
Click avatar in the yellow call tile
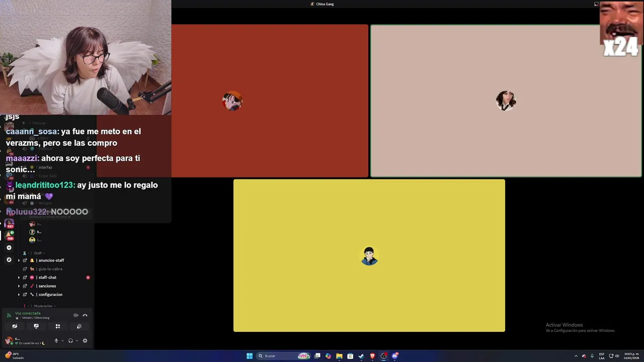[369, 256]
